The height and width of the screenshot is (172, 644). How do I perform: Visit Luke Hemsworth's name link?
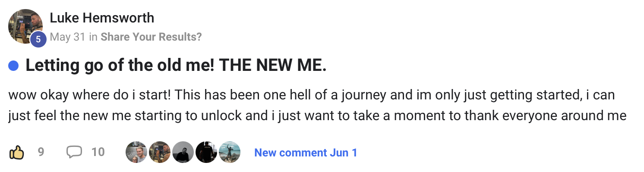point(102,18)
